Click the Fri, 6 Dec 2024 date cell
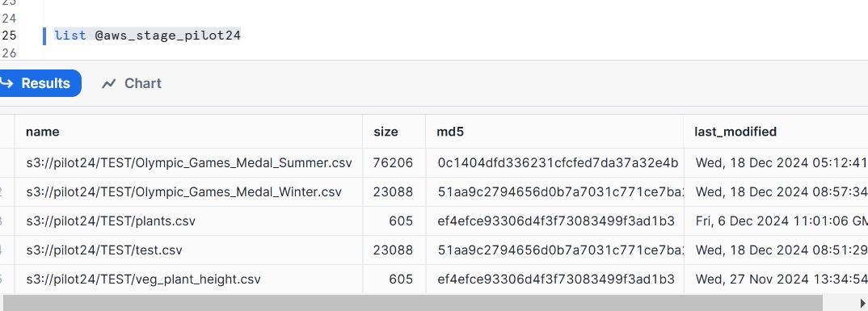The image size is (868, 311). click(776, 221)
